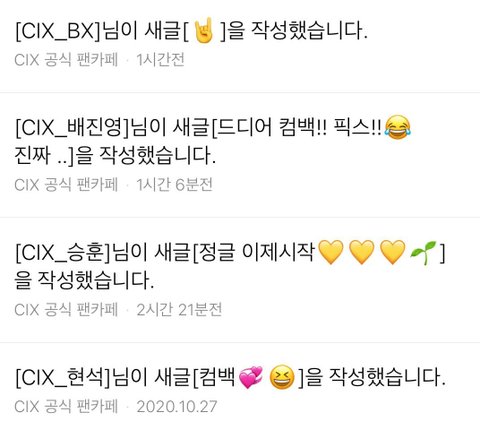Click the squinting grin emoji in the 현석 post

point(282,377)
